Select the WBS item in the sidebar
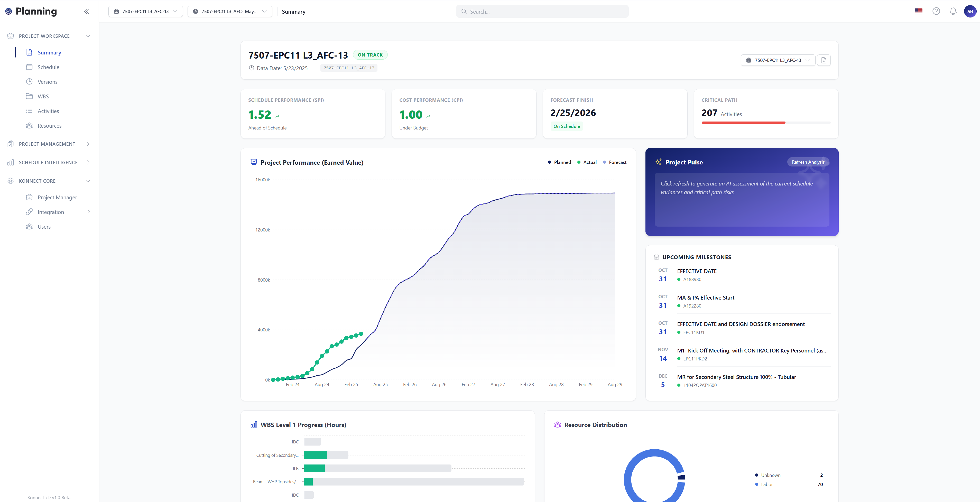Screen dimensions: 980x502 pyautogui.click(x=43, y=96)
